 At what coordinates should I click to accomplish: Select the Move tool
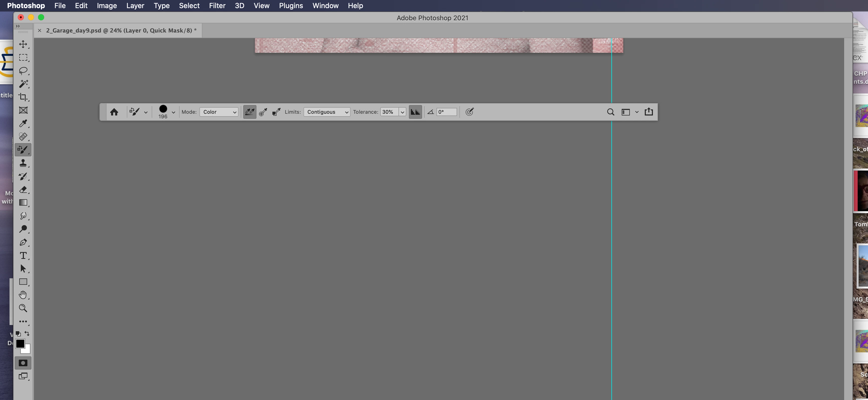(x=23, y=44)
